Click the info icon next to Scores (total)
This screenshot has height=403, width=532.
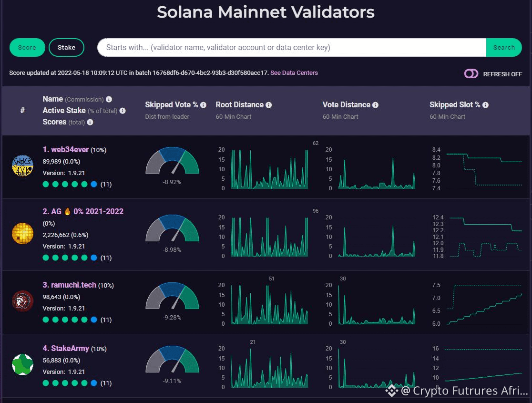(x=90, y=122)
